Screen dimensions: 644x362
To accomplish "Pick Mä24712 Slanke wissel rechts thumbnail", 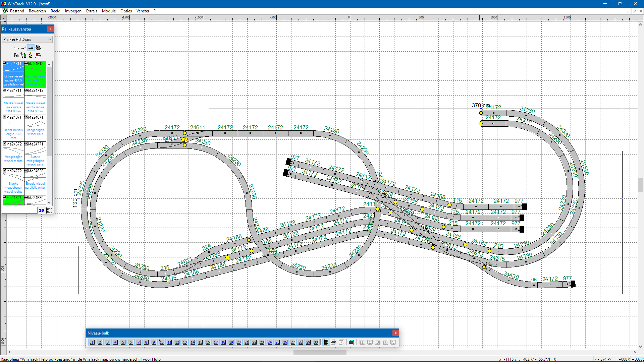I will (x=35, y=101).
